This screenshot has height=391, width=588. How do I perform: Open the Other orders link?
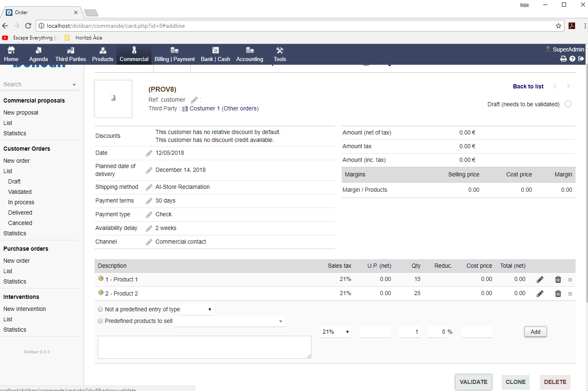click(x=240, y=108)
